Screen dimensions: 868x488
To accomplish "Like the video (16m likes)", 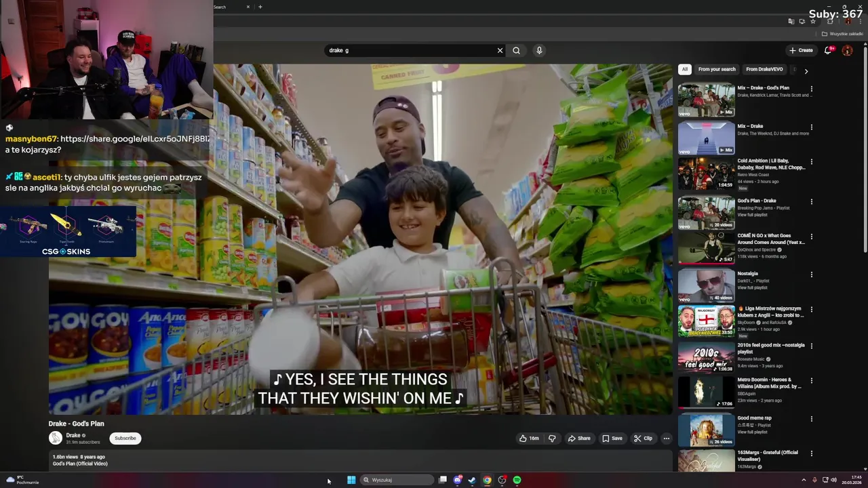I will coord(529,439).
